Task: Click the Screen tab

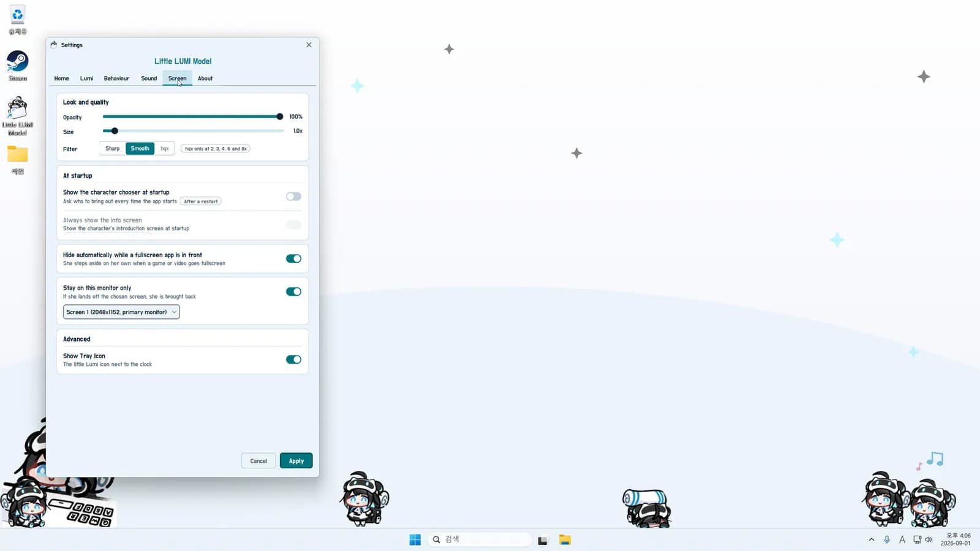Action: (x=177, y=78)
